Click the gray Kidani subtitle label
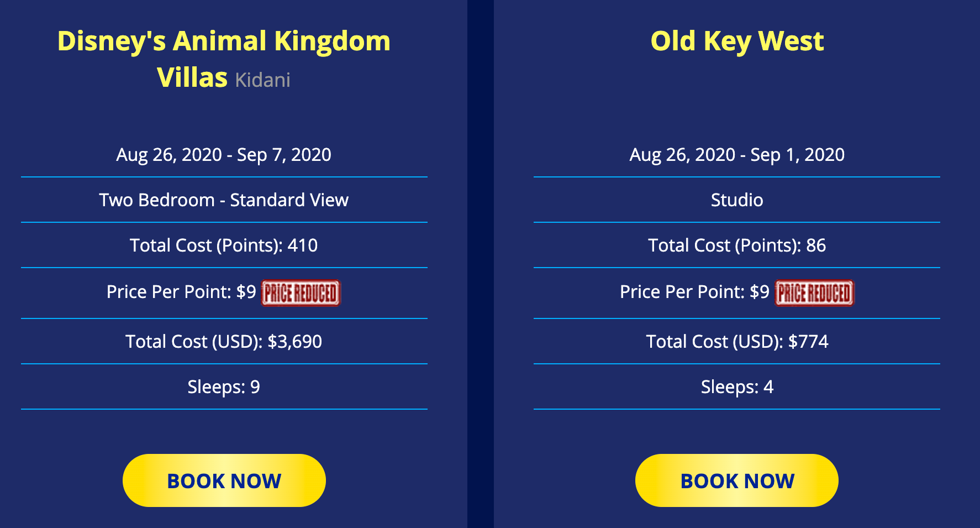The width and height of the screenshot is (980, 528). [x=262, y=80]
